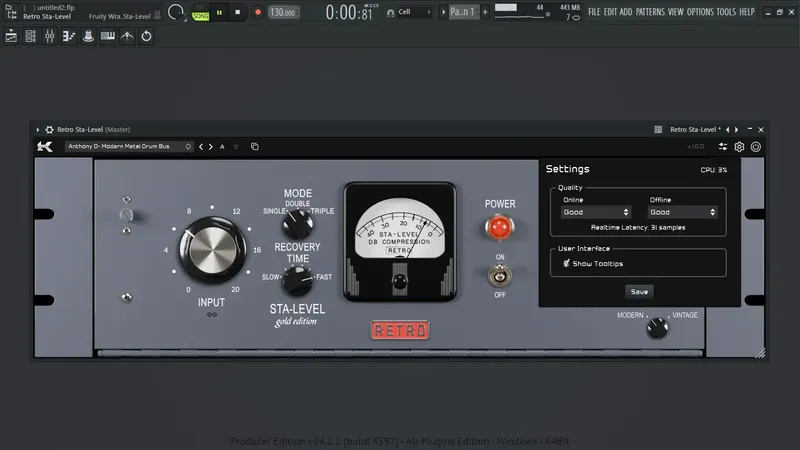Copy A/B state with copy icon

[255, 147]
